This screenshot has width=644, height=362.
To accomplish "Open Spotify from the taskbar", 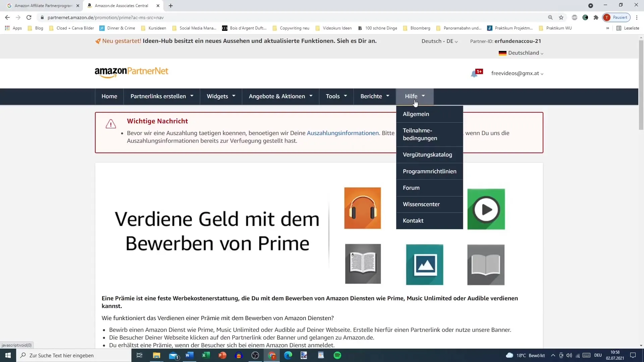I will pyautogui.click(x=337, y=355).
